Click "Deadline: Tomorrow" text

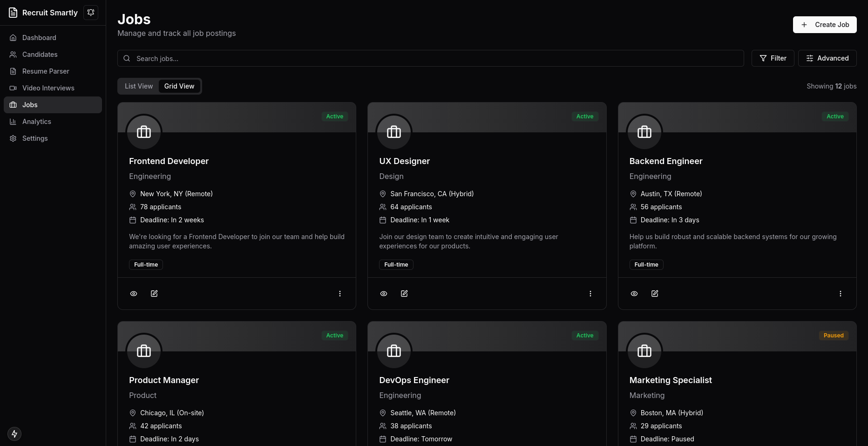[421, 439]
